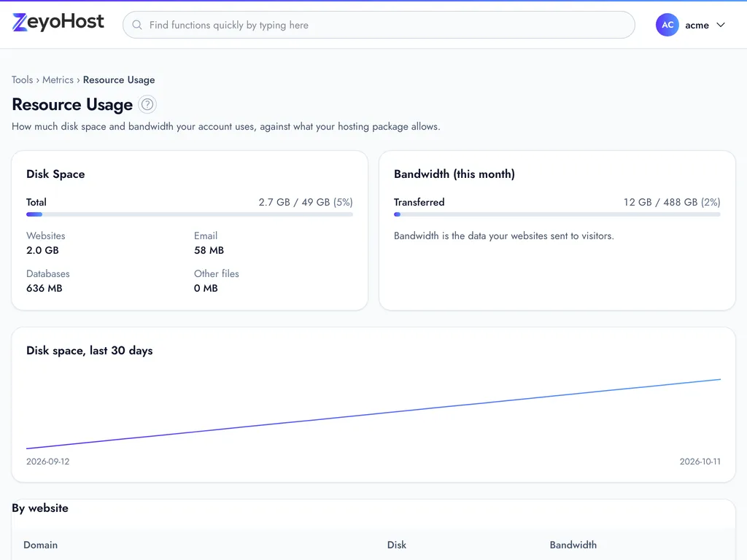Open the Resource Usage help icon
The height and width of the screenshot is (560, 747).
point(147,104)
